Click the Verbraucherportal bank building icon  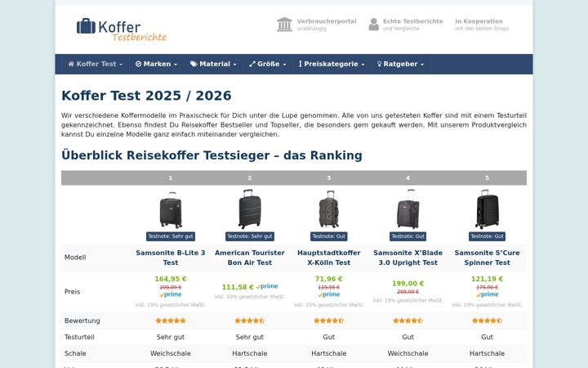(x=284, y=25)
